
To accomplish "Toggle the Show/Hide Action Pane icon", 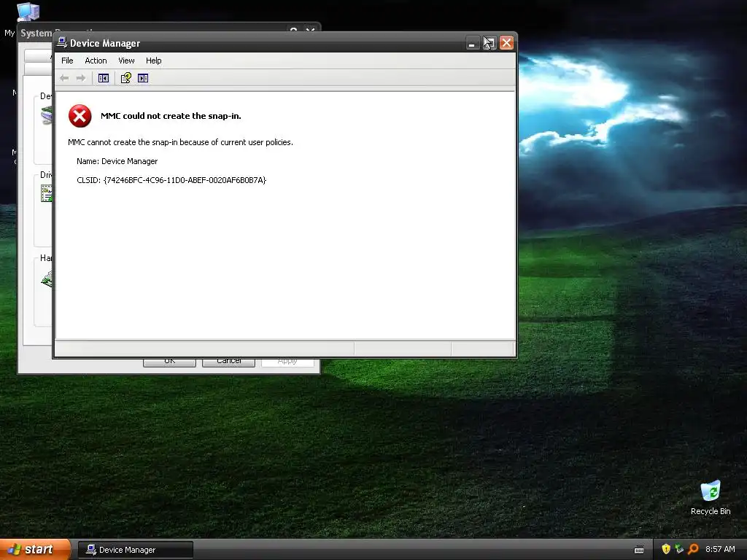I will click(143, 78).
